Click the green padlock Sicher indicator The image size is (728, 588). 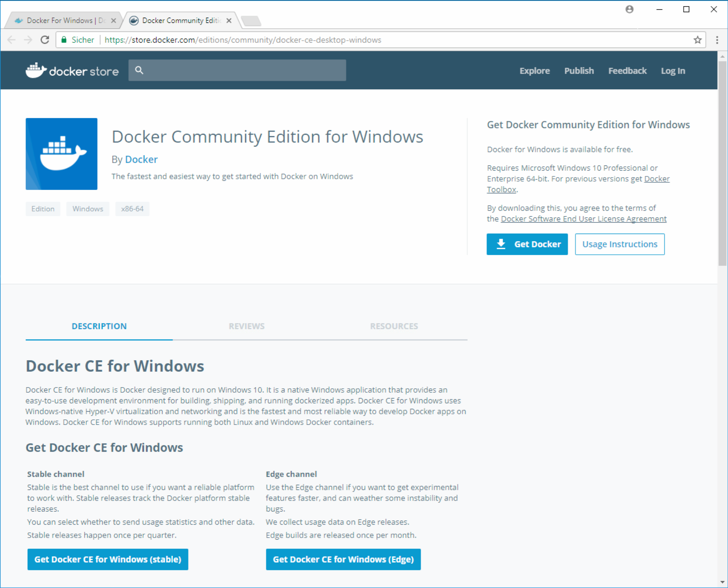click(x=78, y=40)
